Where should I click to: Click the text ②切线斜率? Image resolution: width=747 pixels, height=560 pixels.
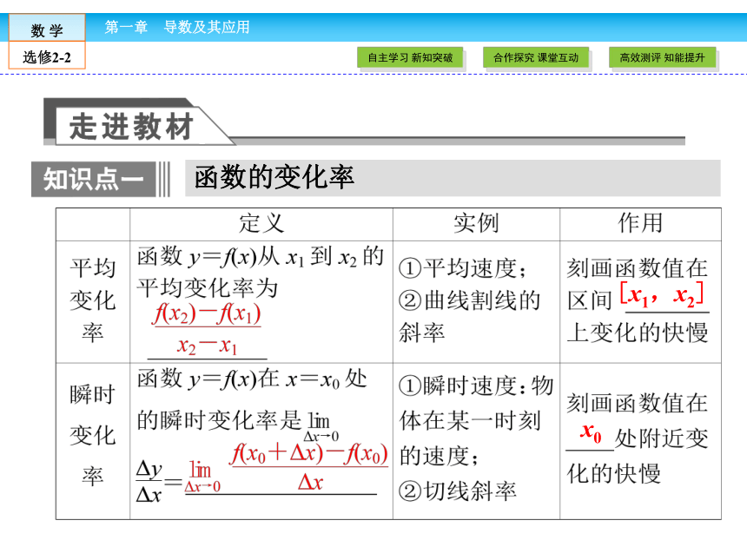point(458,491)
